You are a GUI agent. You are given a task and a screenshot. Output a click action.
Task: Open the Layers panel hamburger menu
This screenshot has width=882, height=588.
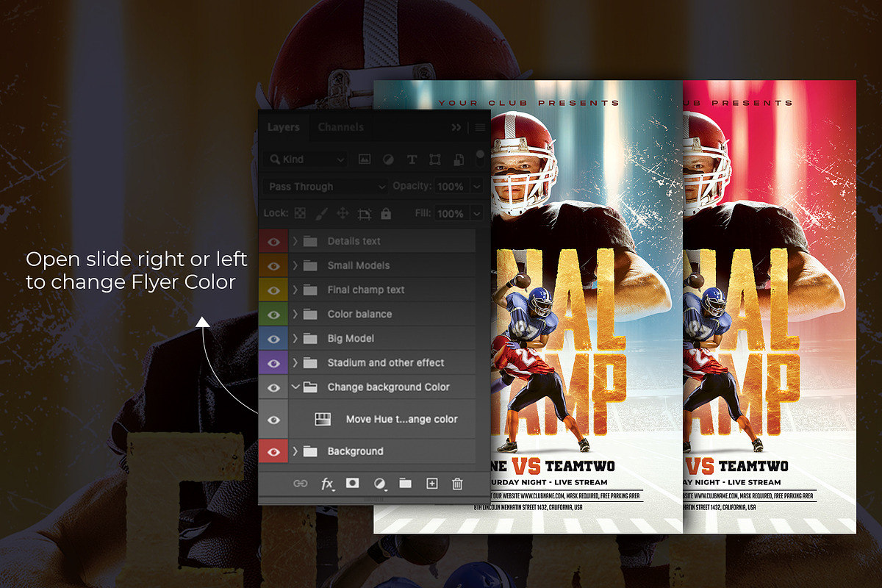coord(480,127)
